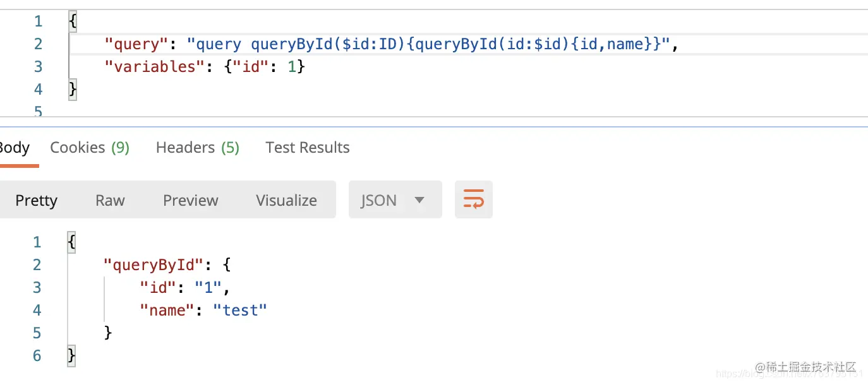Switch to the Body tab

(x=14, y=148)
